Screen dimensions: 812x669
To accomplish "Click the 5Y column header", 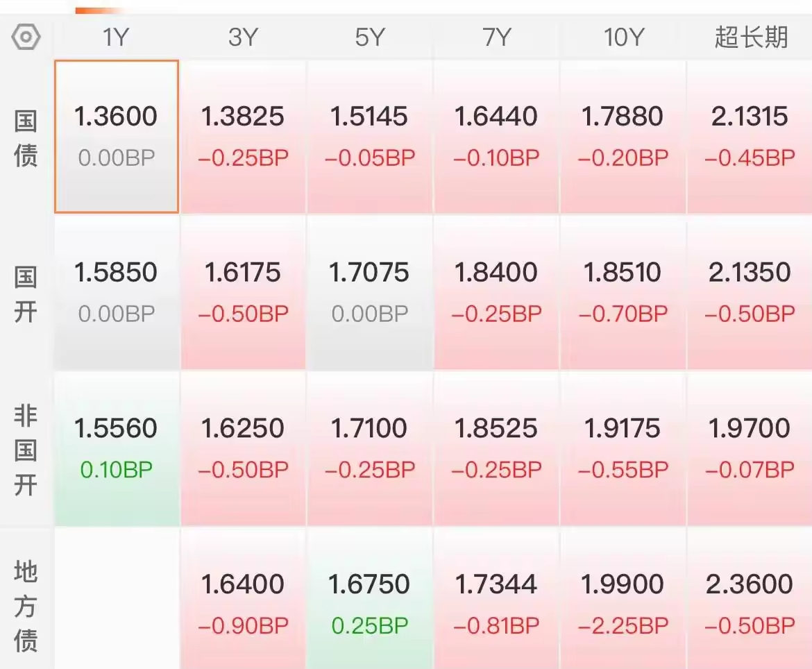I will click(x=369, y=37).
